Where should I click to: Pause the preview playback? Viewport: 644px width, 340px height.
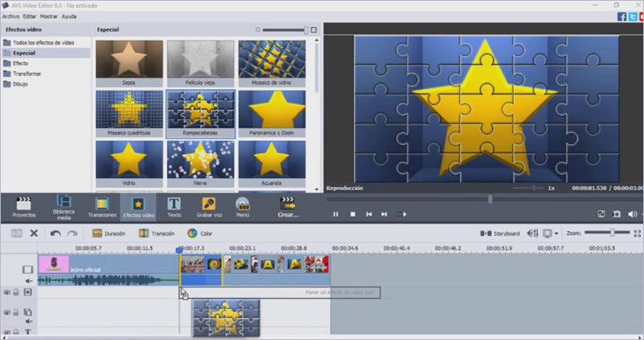[x=336, y=214]
